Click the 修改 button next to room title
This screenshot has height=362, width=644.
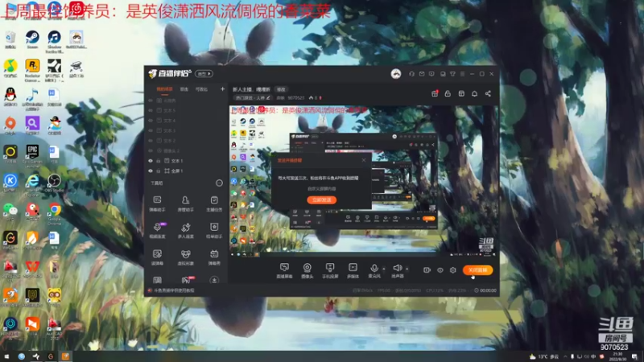[281, 89]
